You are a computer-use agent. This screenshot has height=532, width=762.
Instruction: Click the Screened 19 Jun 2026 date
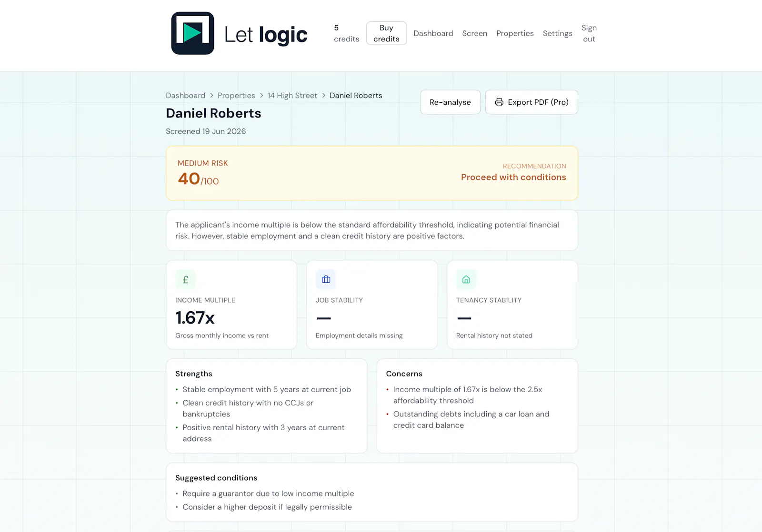206,131
